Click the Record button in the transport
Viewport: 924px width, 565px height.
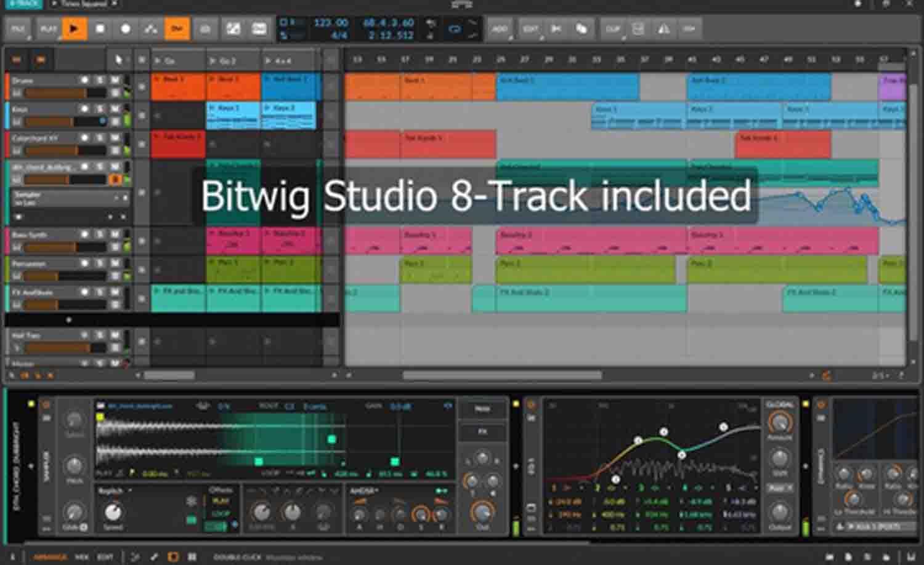(126, 29)
